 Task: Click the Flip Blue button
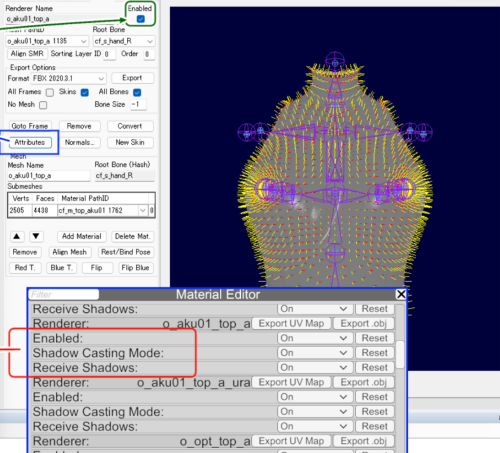(x=135, y=268)
